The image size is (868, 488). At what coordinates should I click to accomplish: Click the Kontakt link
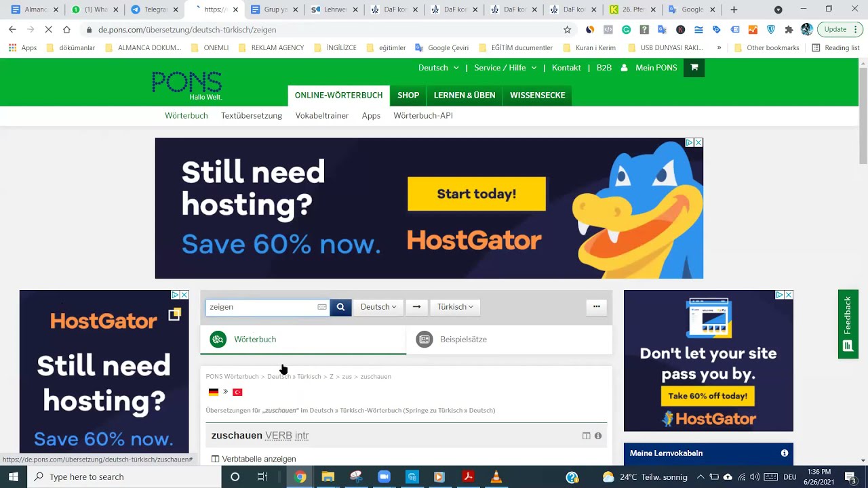[x=566, y=68]
